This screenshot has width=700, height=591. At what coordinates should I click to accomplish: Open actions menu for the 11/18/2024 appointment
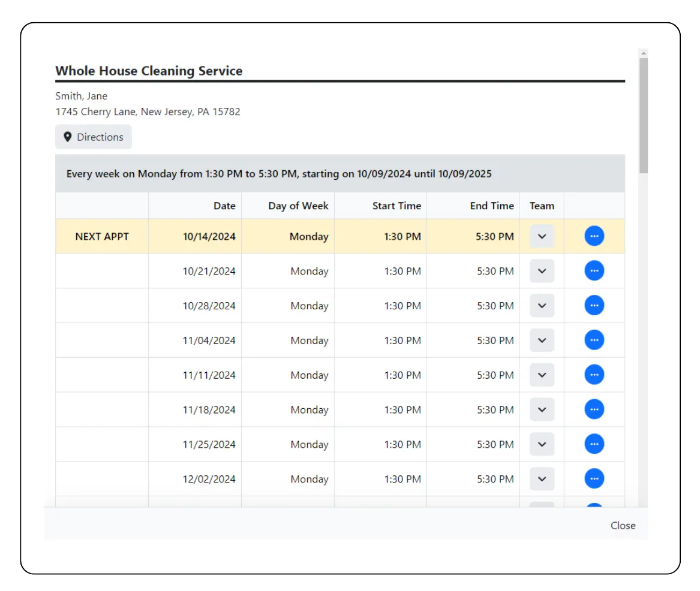(594, 409)
